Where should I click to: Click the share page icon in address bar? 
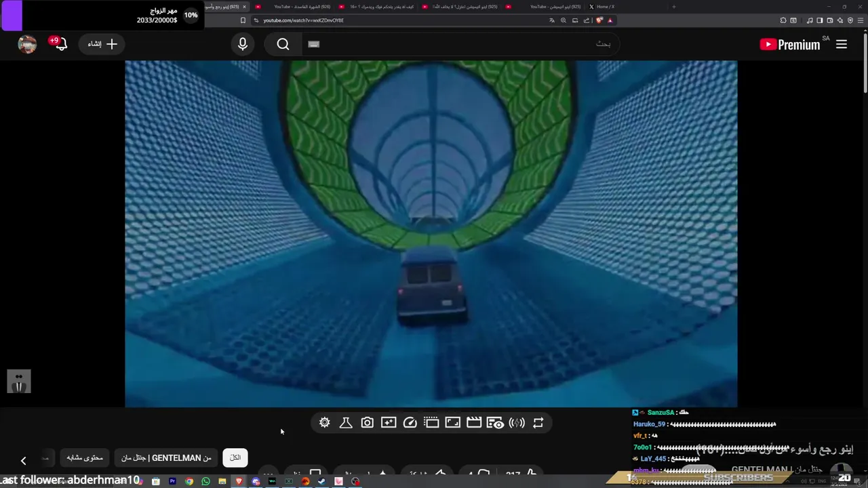tap(587, 20)
